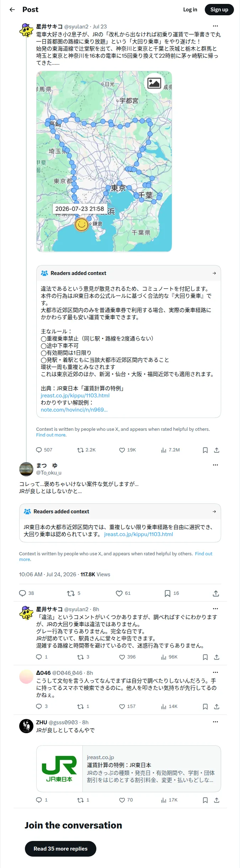Open the map image thumbnail
The height and width of the screenshot is (868, 240).
click(x=104, y=161)
